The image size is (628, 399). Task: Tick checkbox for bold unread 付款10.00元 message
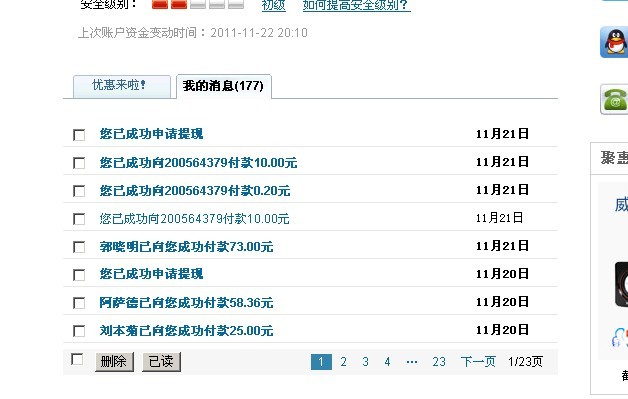[79, 163]
